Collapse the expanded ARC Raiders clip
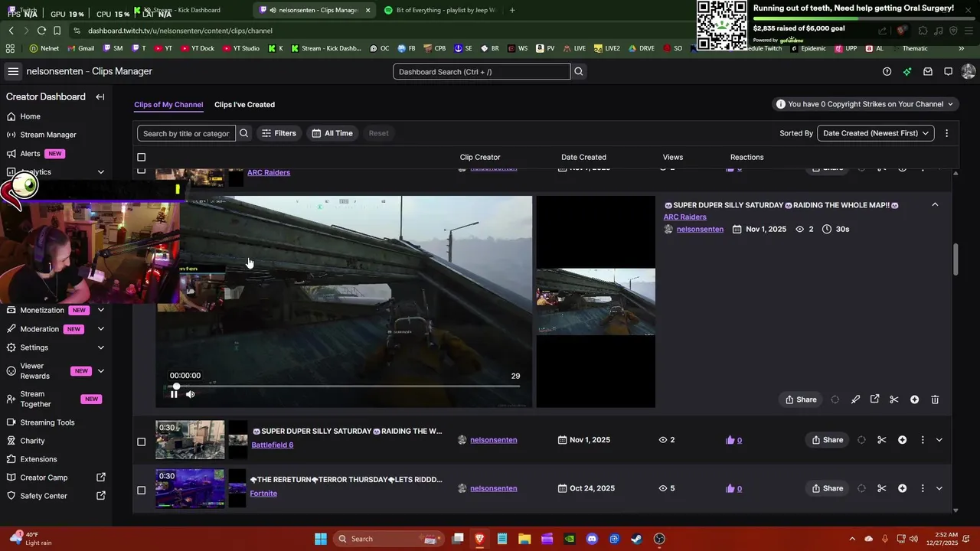Screen dimensions: 980x551 (x=935, y=205)
